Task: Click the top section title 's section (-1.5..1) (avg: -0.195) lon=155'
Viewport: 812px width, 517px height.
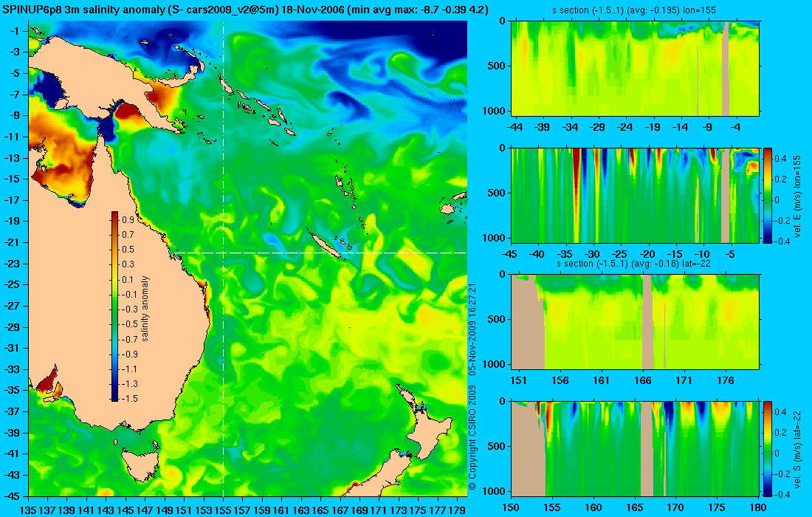Action: [635, 10]
